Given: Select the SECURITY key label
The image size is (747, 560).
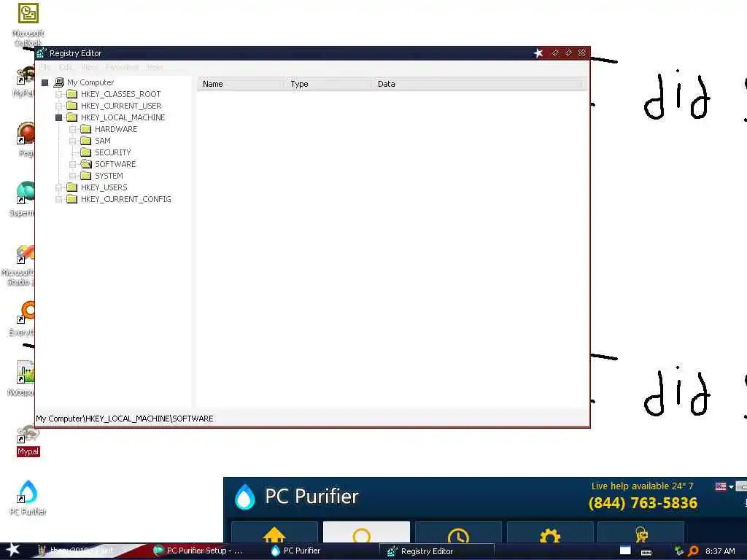Looking at the screenshot, I should (112, 152).
